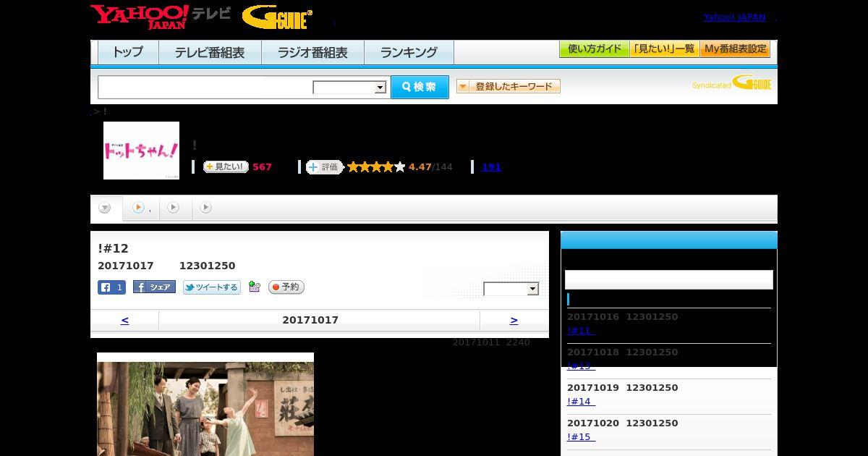The height and width of the screenshot is (456, 868).
Task: Share via the Facebook シェア button
Action: [154, 287]
